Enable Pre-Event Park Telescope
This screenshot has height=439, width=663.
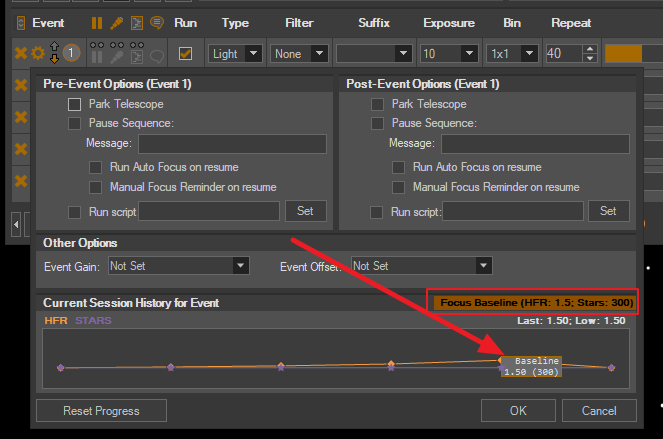pyautogui.click(x=74, y=104)
